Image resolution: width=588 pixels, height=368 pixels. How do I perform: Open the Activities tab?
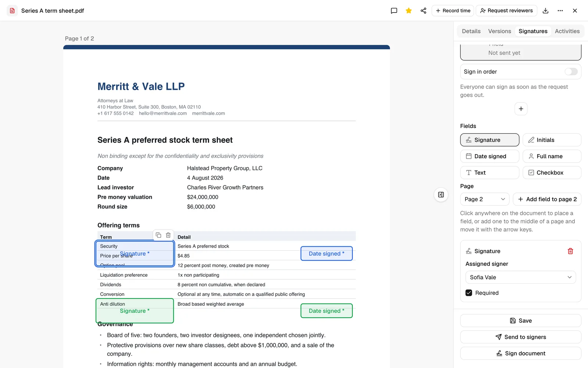click(x=567, y=31)
